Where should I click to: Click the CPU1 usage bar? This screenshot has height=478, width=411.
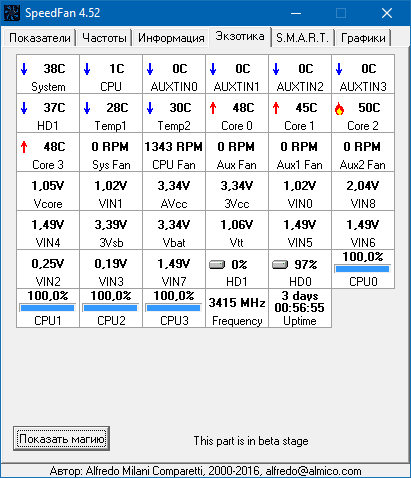(x=47, y=308)
